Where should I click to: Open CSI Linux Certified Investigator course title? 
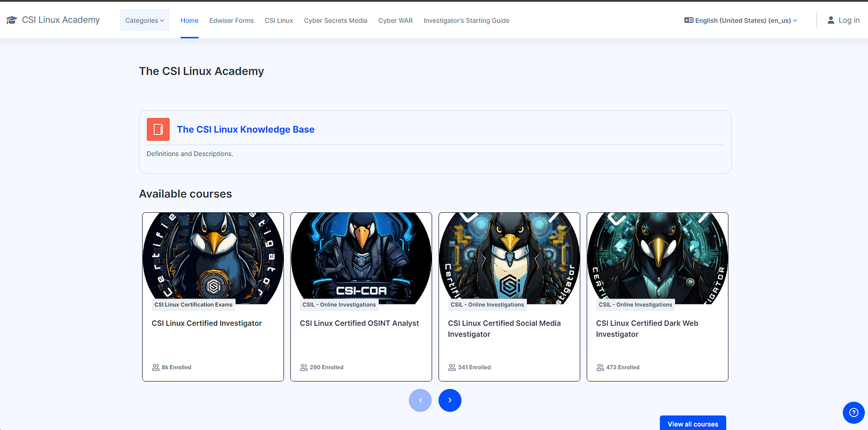click(x=207, y=323)
